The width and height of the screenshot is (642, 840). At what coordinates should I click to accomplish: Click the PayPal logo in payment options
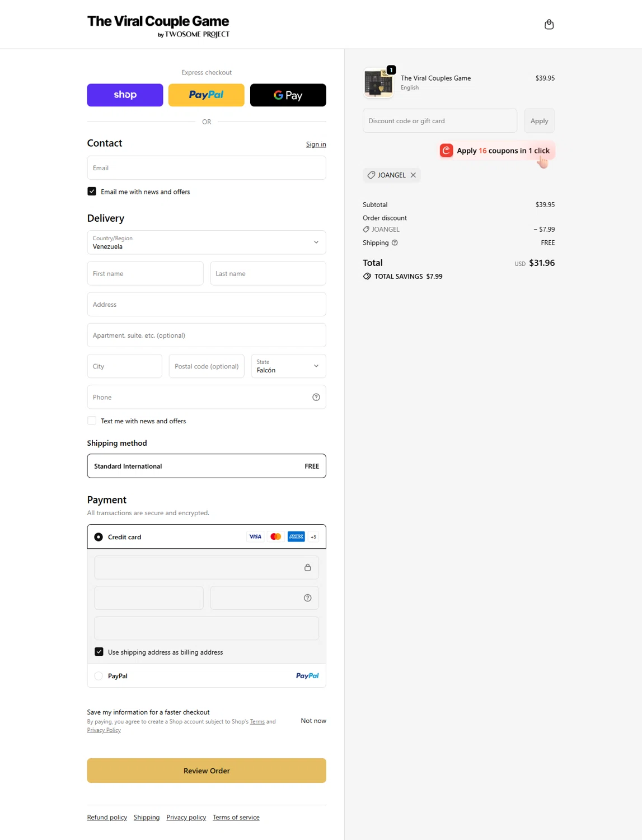(307, 676)
